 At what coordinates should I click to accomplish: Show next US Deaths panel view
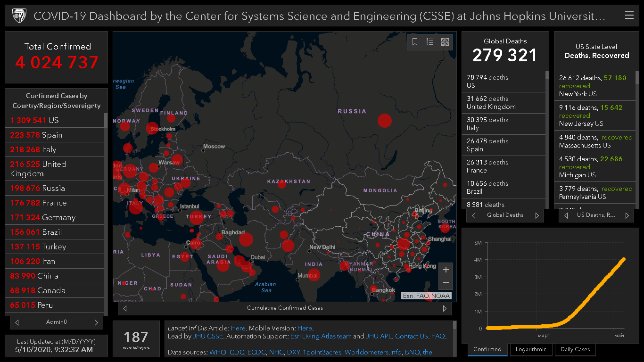(x=627, y=215)
